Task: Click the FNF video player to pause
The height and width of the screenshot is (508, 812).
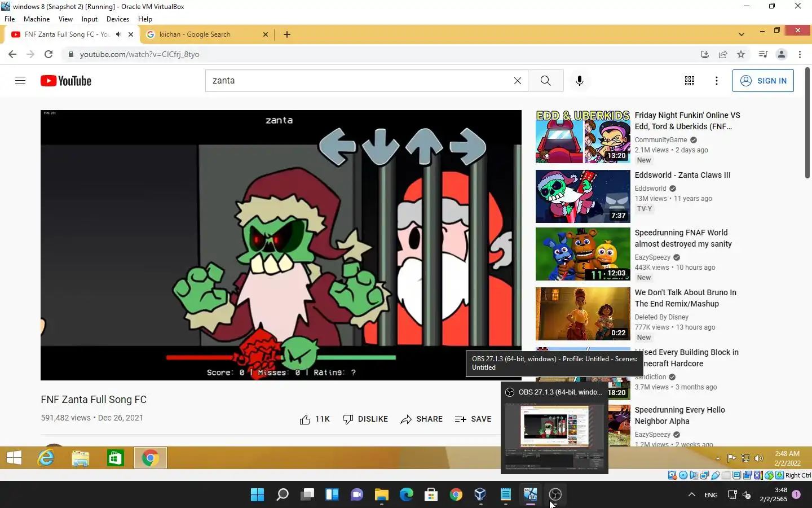Action: 281,245
